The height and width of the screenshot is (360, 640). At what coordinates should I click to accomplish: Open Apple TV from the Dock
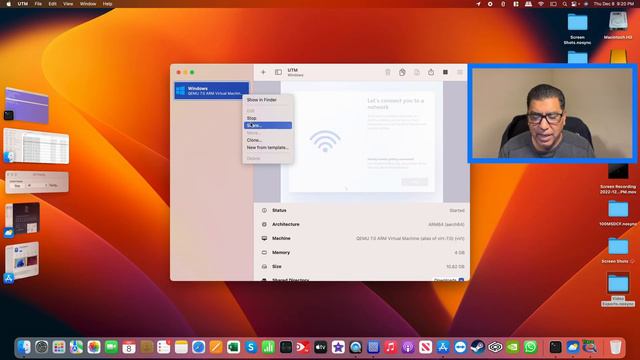pos(320,347)
